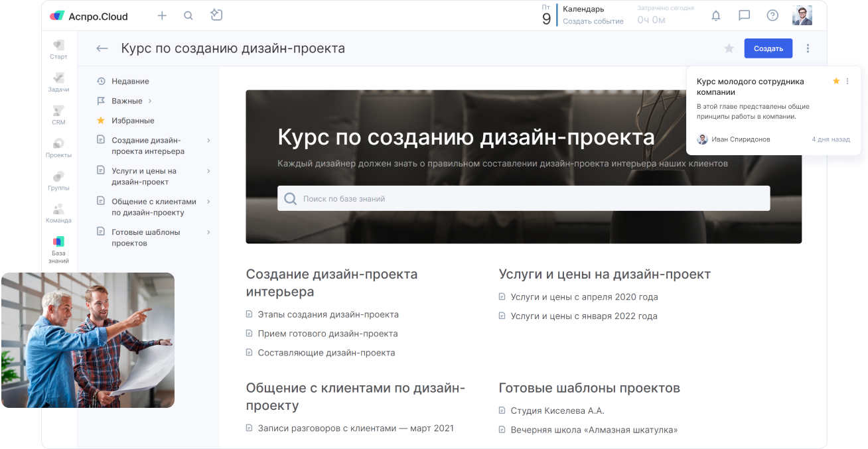
Task: Expand the Важные section chevron
Action: (x=150, y=101)
